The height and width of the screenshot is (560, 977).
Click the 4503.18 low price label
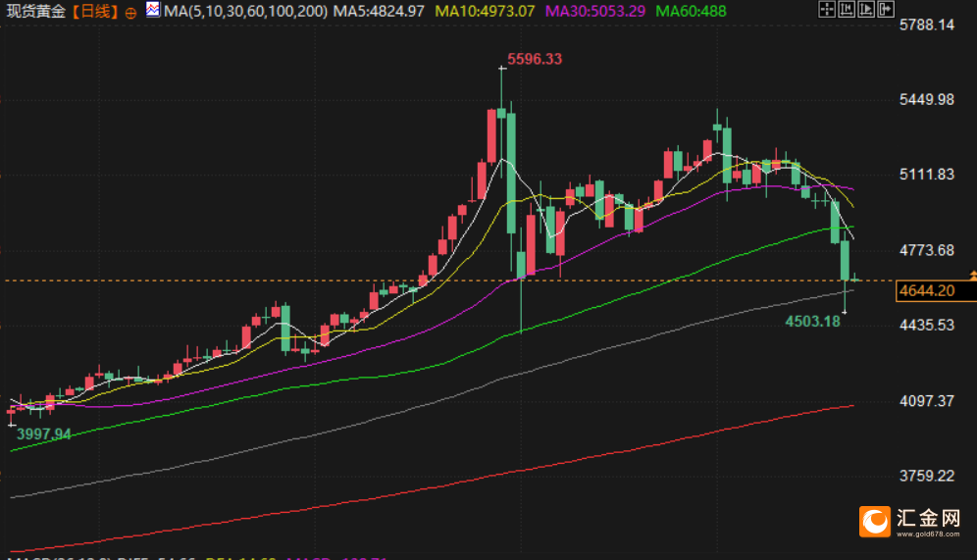(x=812, y=322)
